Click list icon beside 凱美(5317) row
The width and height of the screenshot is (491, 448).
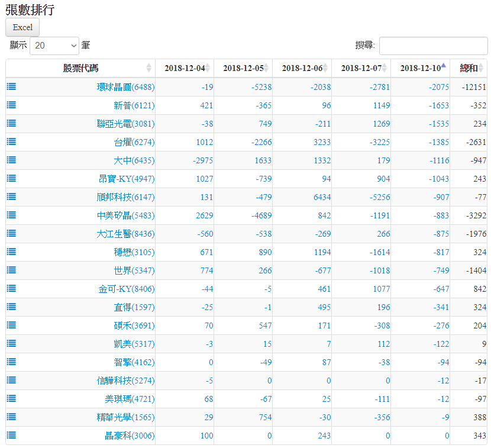click(x=11, y=343)
